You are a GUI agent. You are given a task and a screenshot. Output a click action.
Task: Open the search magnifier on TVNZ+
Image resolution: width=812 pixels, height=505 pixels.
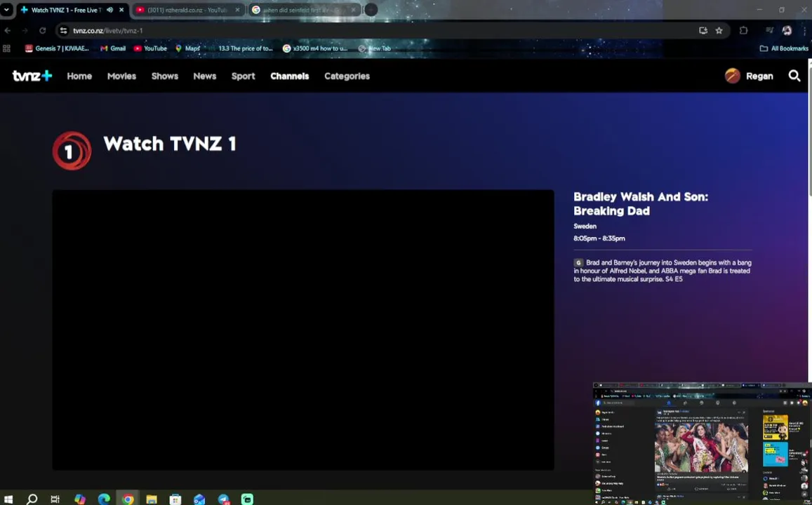click(x=794, y=76)
